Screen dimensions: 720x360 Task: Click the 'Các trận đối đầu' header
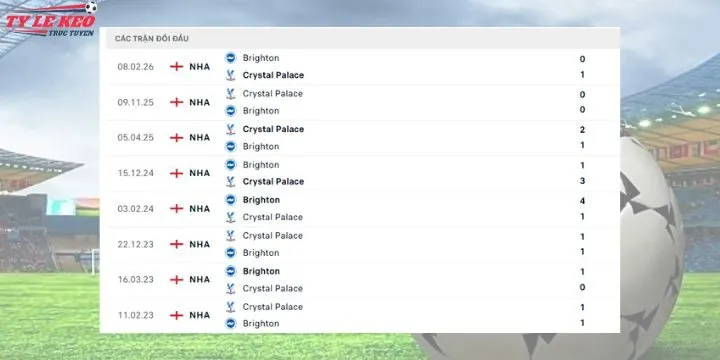(152, 39)
